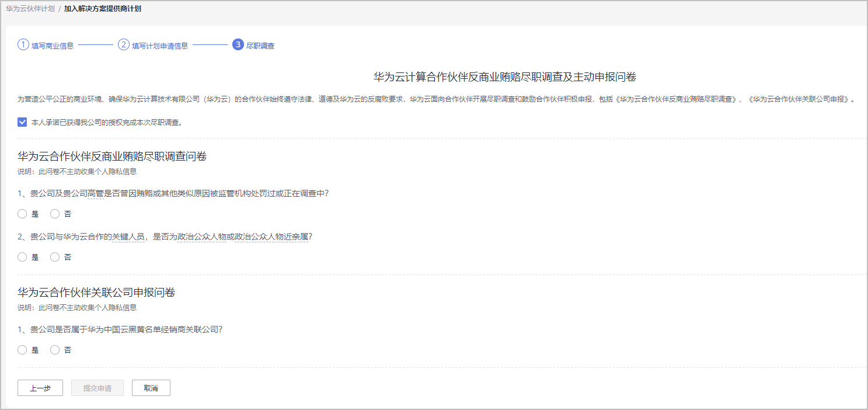This screenshot has height=410, width=868.
Task: Select 否 for 黑黄名单经销商关联公司 question
Action: point(55,350)
